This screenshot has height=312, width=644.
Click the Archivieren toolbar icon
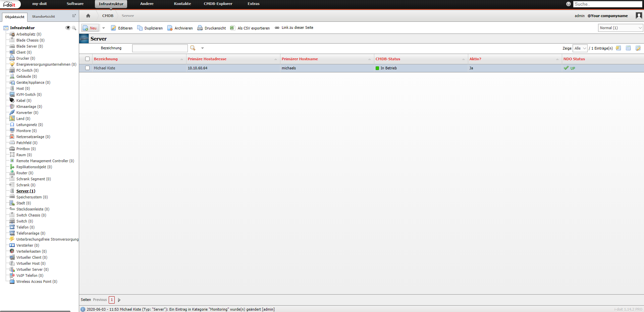pyautogui.click(x=170, y=28)
